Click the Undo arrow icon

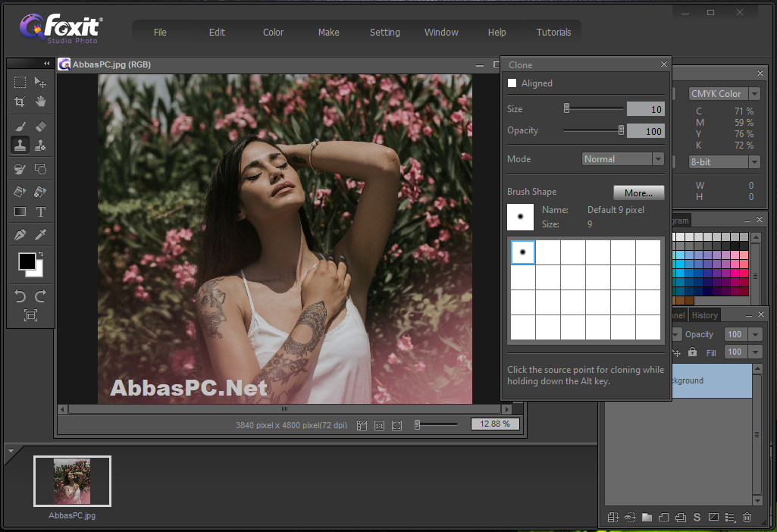(x=20, y=296)
